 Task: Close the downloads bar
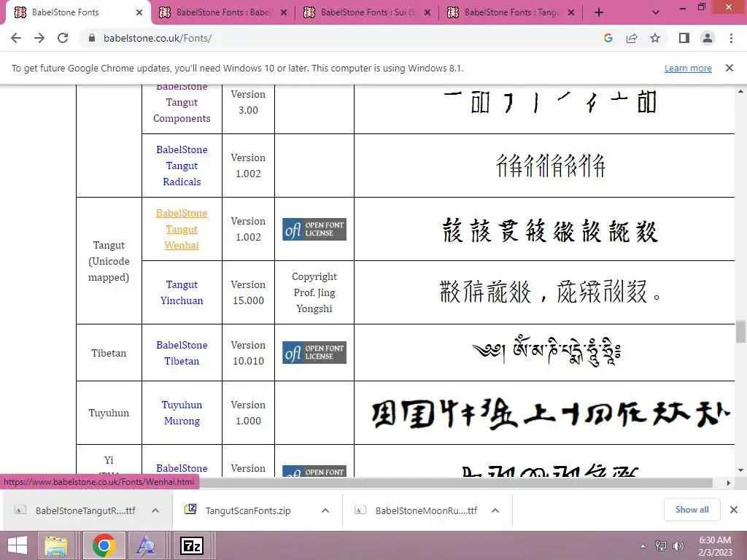pyautogui.click(x=734, y=510)
